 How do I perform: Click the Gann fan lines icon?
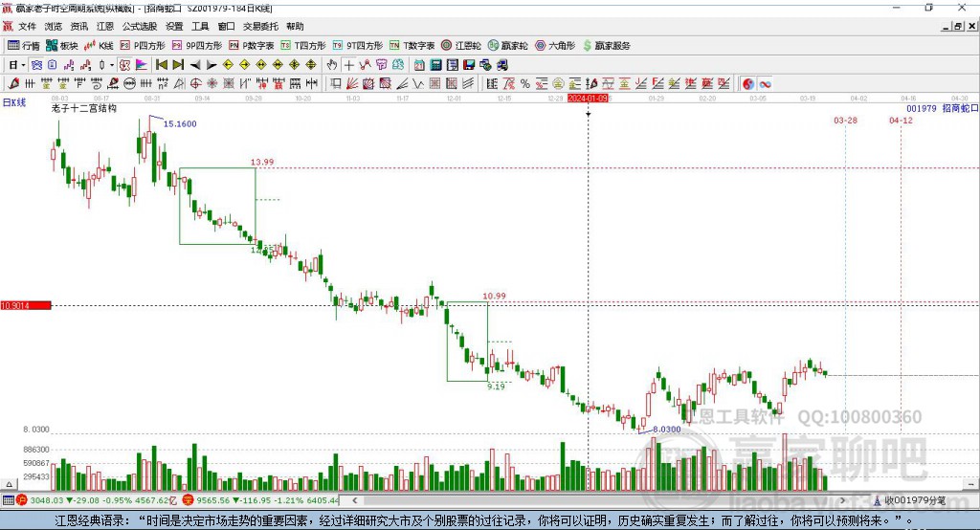(352, 83)
